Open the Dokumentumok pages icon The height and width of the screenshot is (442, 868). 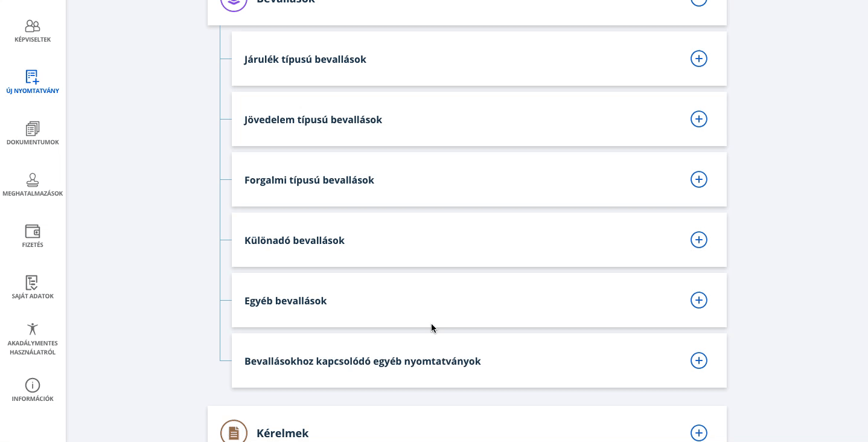(x=33, y=129)
